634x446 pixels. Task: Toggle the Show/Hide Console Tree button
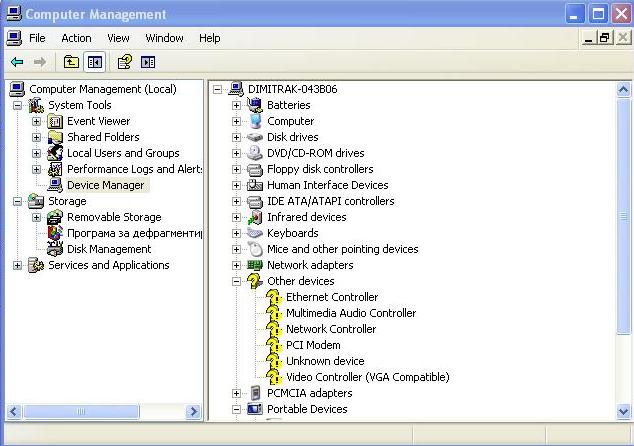[x=95, y=62]
